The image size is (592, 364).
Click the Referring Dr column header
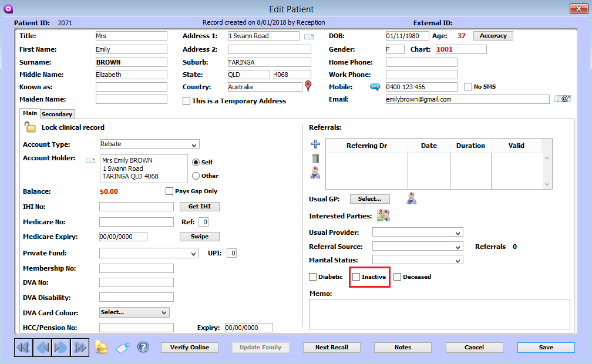pos(366,146)
